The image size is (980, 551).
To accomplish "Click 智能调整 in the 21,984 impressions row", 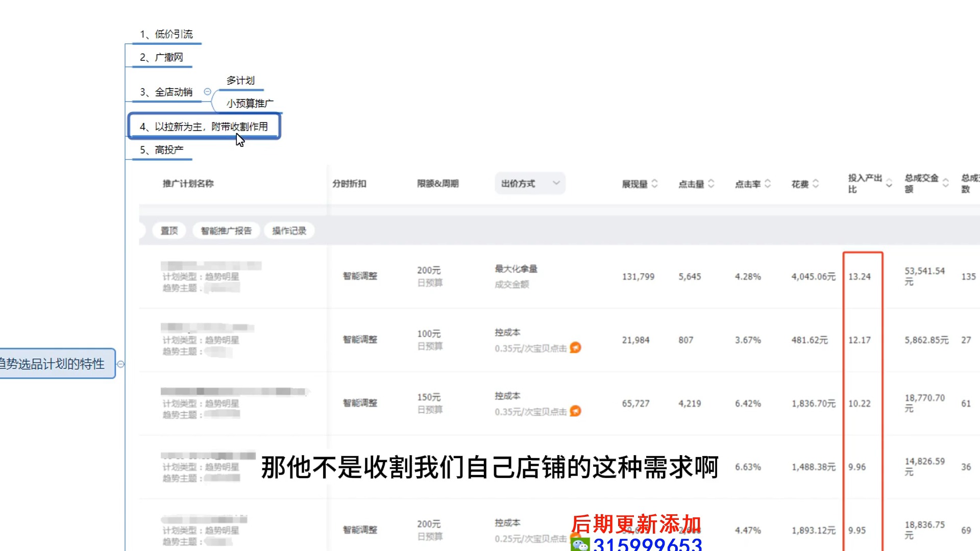I will [360, 339].
